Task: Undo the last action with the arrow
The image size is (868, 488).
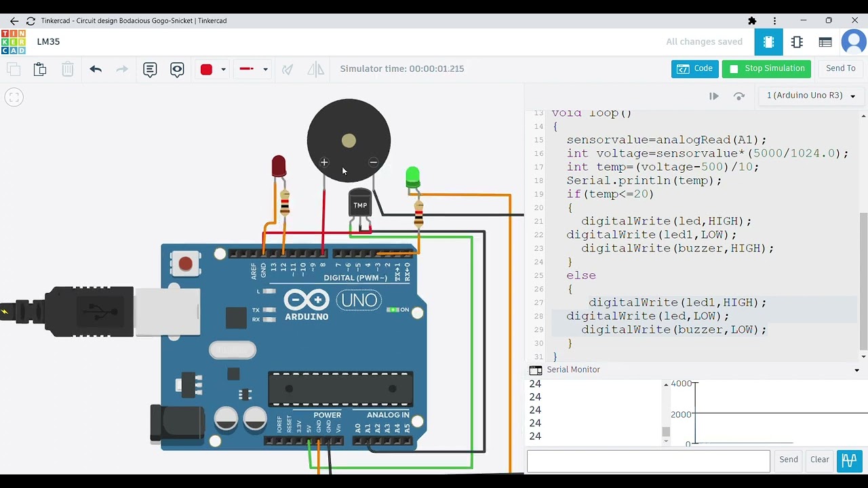Action: pyautogui.click(x=96, y=68)
